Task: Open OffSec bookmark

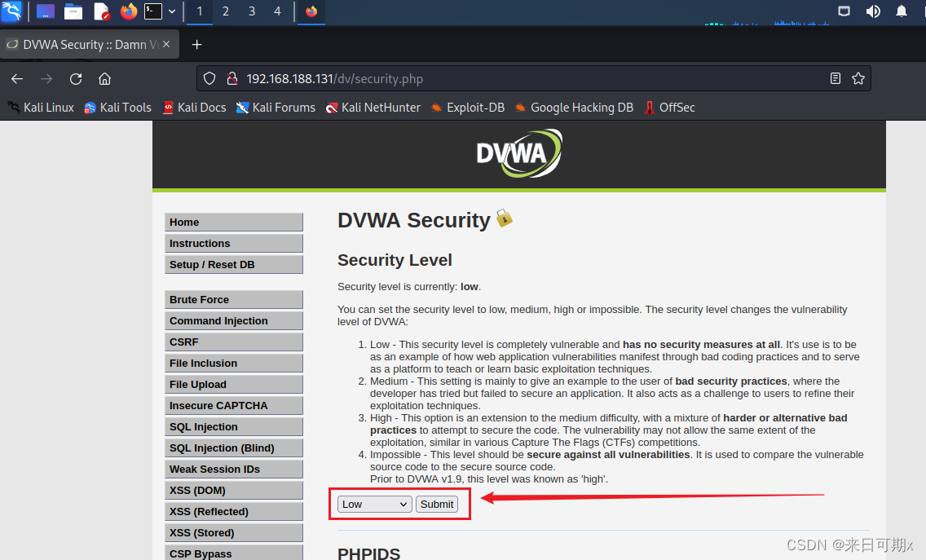Action: pyautogui.click(x=670, y=108)
